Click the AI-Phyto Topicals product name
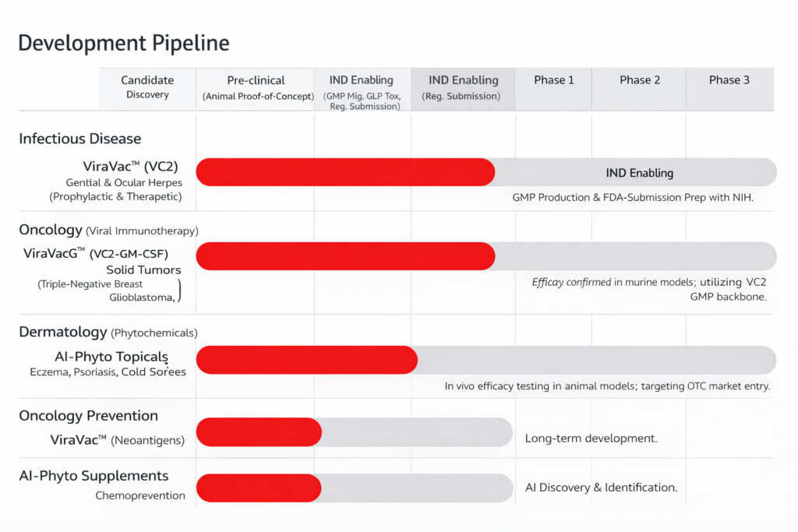Image resolution: width=798 pixels, height=532 pixels. pyautogui.click(x=111, y=357)
